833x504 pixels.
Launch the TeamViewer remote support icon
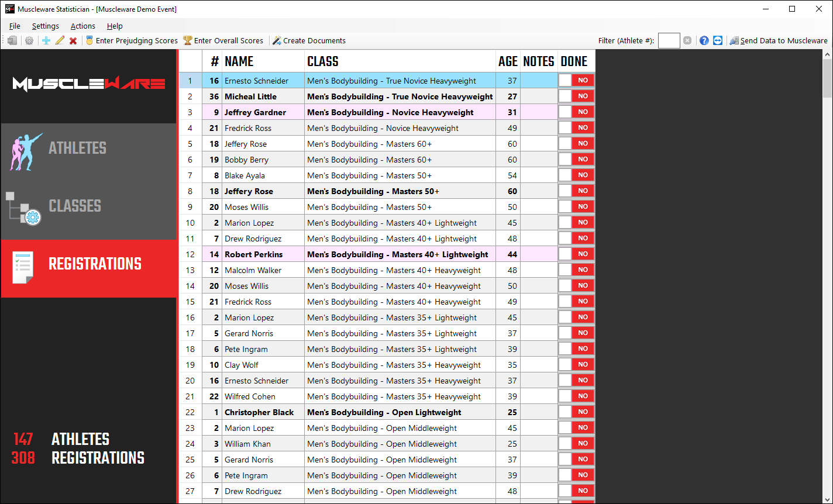(x=718, y=41)
